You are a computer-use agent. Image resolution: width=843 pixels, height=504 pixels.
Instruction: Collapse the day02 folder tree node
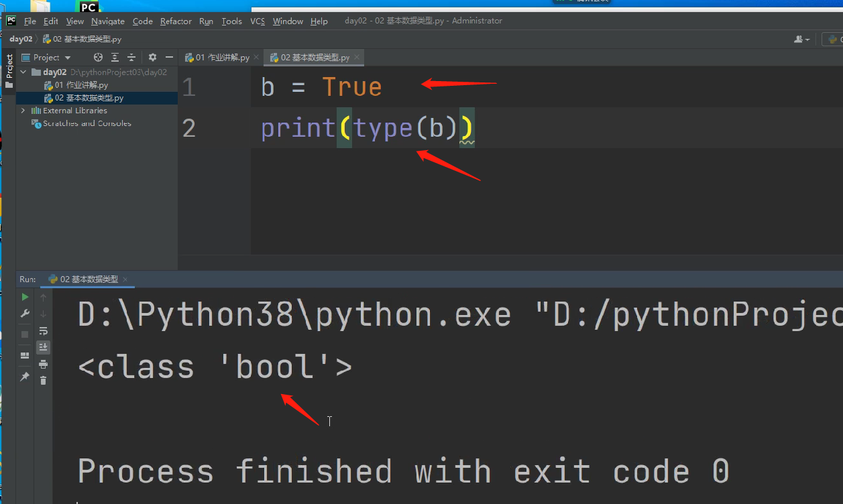coord(24,72)
